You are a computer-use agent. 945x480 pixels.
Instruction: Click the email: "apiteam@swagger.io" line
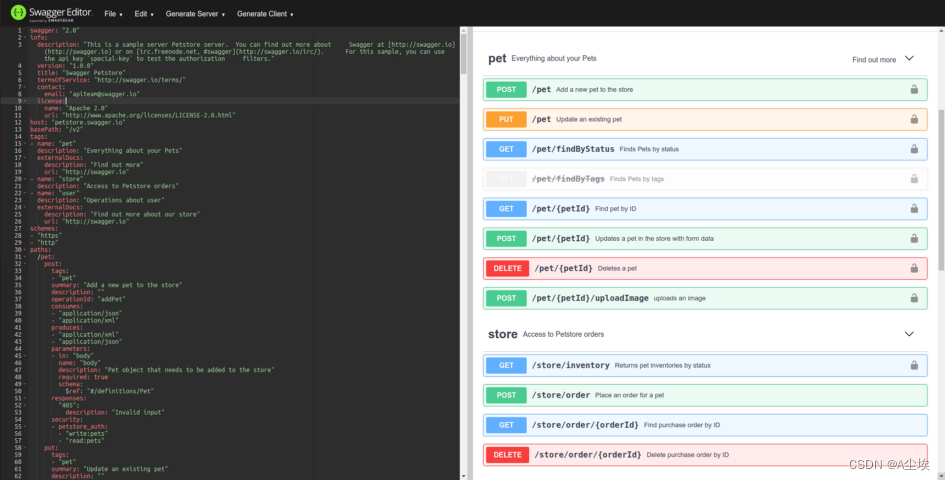pos(92,94)
